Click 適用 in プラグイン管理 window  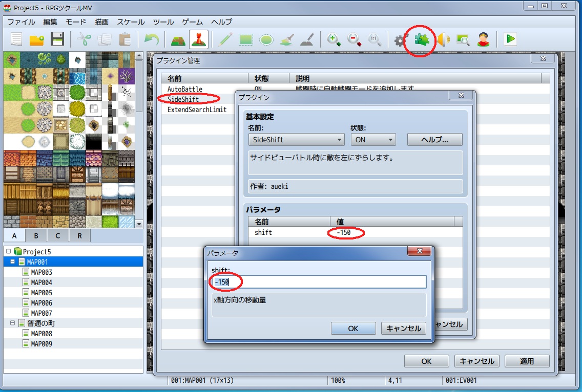pos(527,361)
